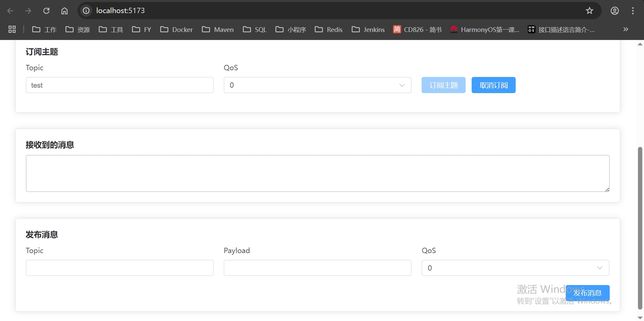Focus the Payload input field
Image resolution: width=644 pixels, height=321 pixels.
click(x=317, y=268)
